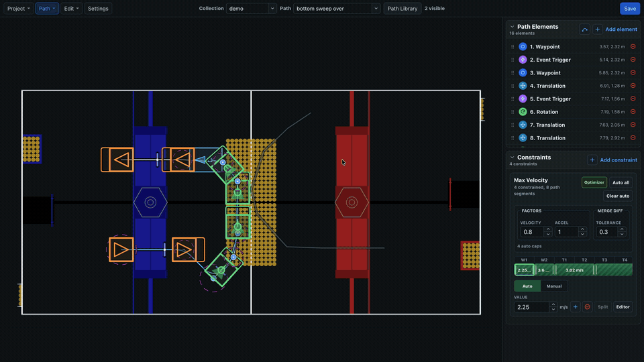
Task: Click the Save button
Action: coord(630,8)
